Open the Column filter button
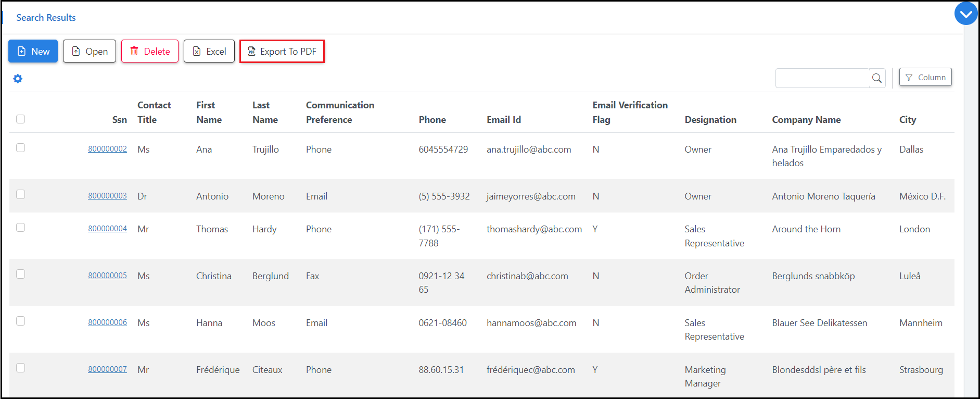This screenshot has width=980, height=399. coord(925,77)
